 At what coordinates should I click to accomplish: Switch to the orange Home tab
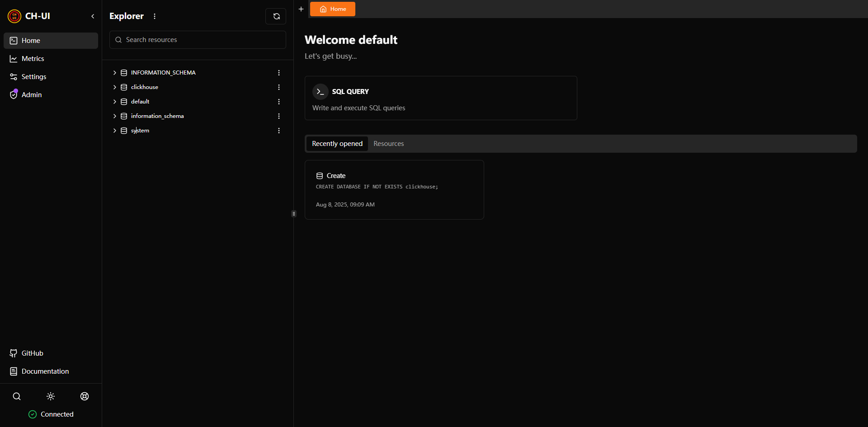coord(333,9)
